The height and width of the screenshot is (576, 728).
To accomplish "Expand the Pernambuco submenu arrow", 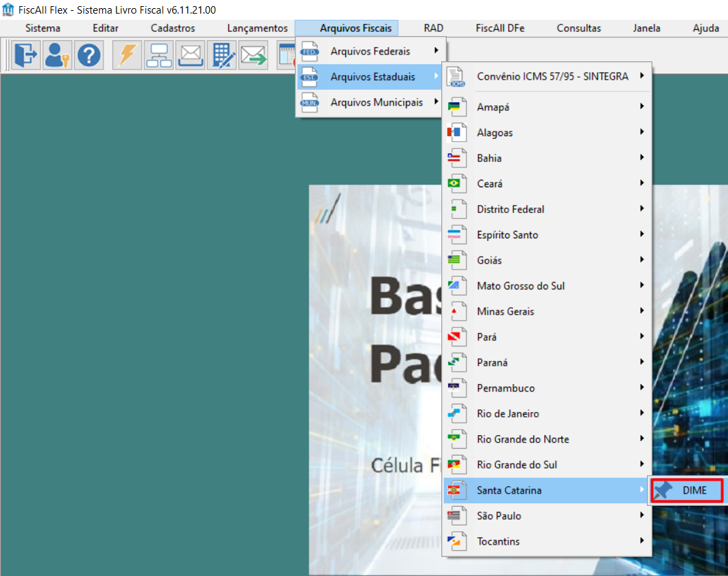I will 642,387.
